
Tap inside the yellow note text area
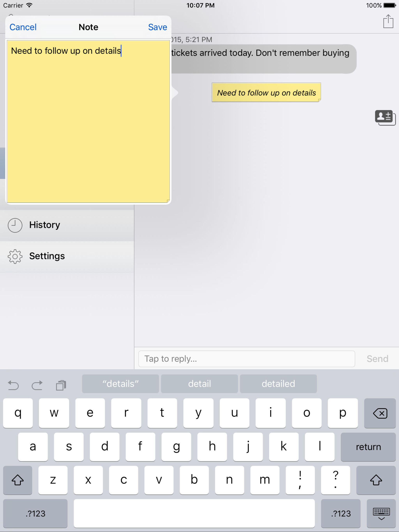88,122
